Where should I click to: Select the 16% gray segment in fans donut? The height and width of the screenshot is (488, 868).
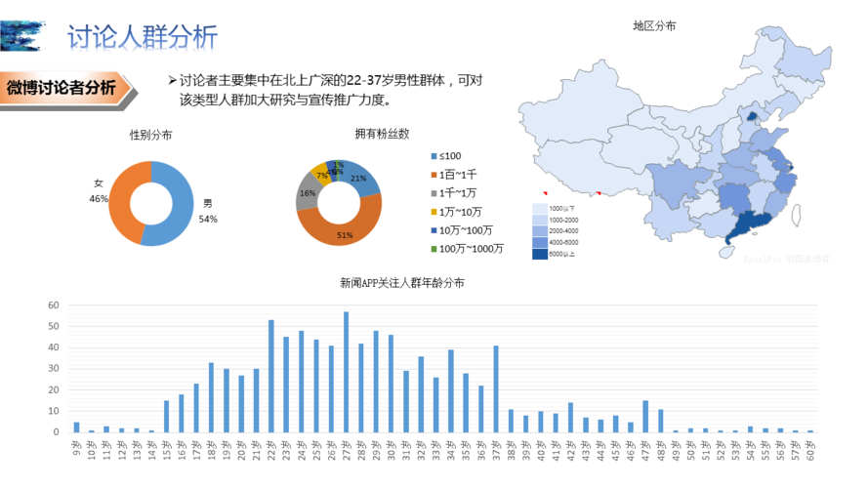[x=307, y=192]
